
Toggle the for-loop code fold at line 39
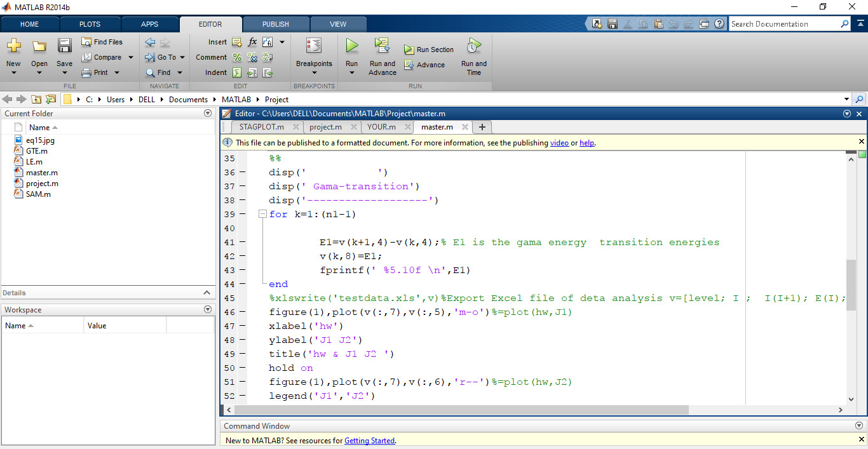[x=262, y=214]
